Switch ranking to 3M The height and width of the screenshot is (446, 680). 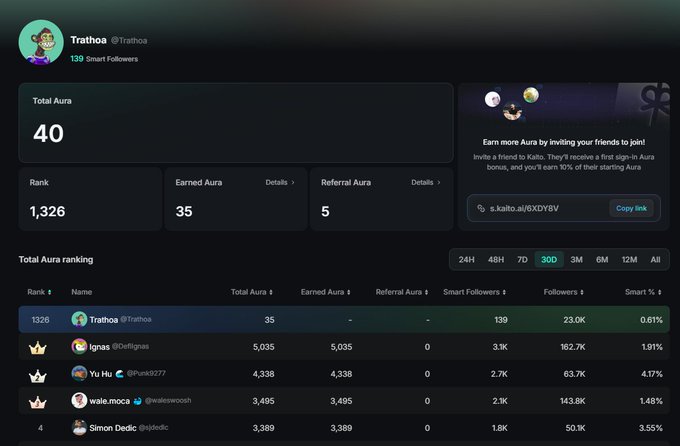pos(576,259)
